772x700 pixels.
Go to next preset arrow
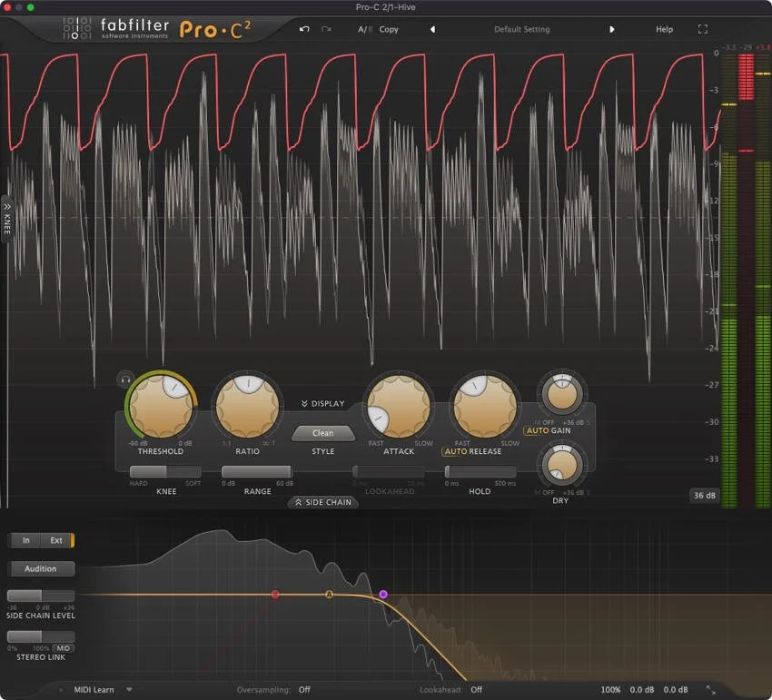611,30
